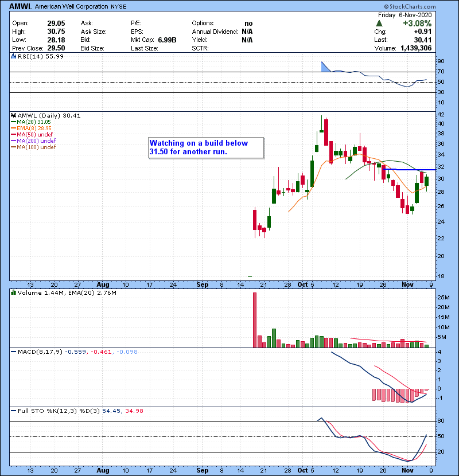Click the MACD value -0.559
The height and width of the screenshot is (476, 459).
point(76,352)
